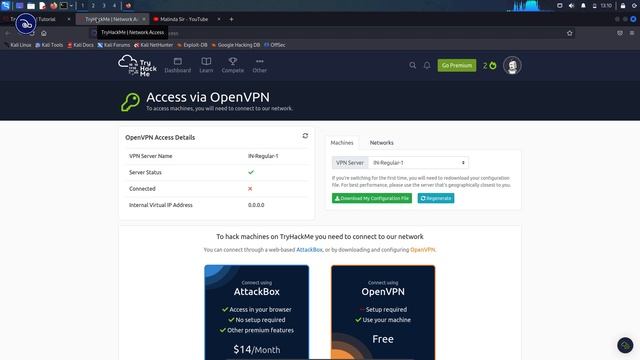
Task: Expand the terminal launcher dropdown arrow
Action: [x=71, y=6]
